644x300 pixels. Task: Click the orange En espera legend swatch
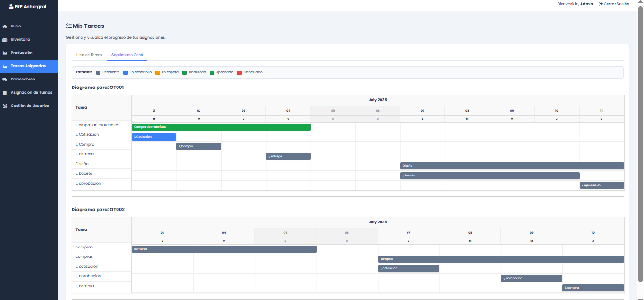tap(158, 72)
